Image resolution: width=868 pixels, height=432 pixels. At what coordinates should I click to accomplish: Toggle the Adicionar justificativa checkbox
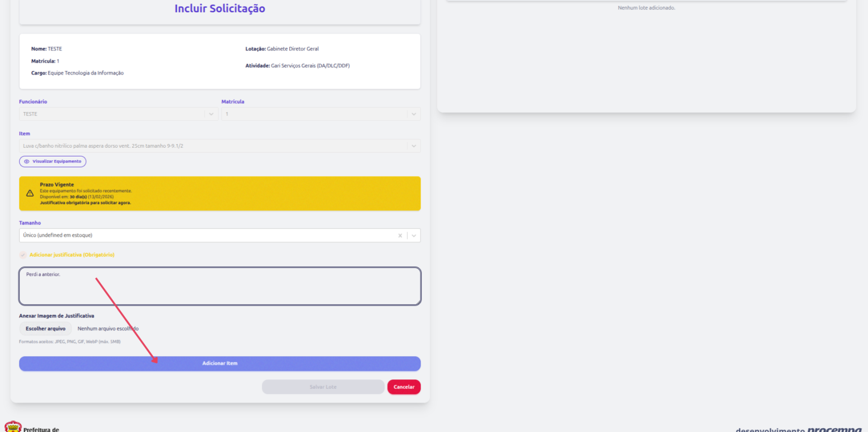pos(23,255)
